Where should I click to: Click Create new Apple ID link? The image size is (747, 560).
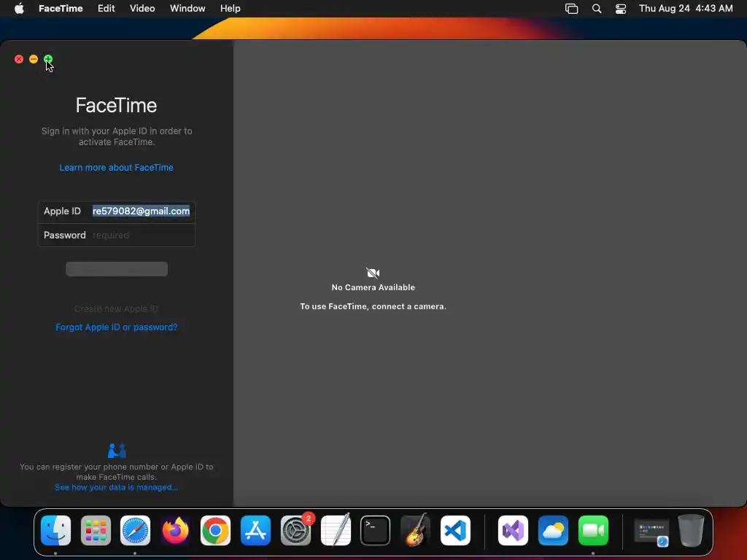[x=116, y=308]
